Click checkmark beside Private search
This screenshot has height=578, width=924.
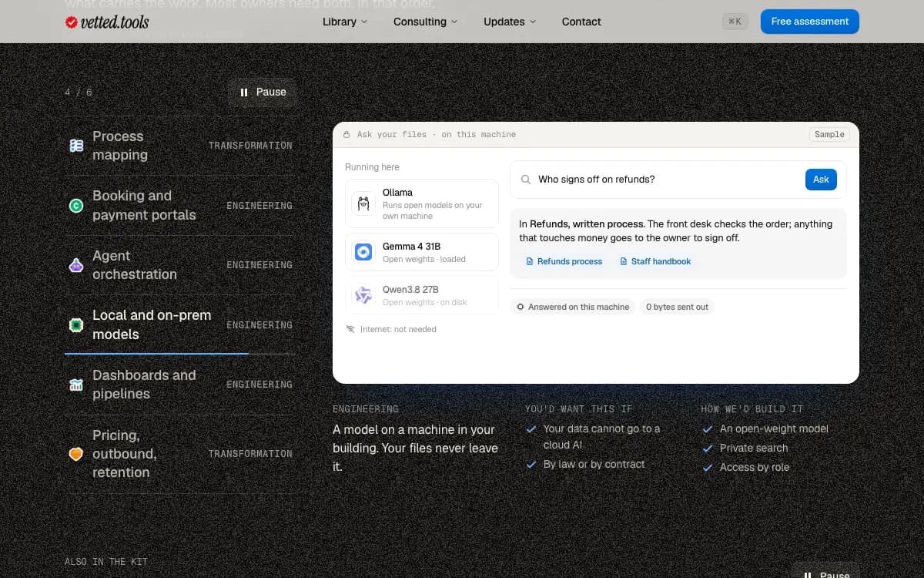click(x=708, y=449)
